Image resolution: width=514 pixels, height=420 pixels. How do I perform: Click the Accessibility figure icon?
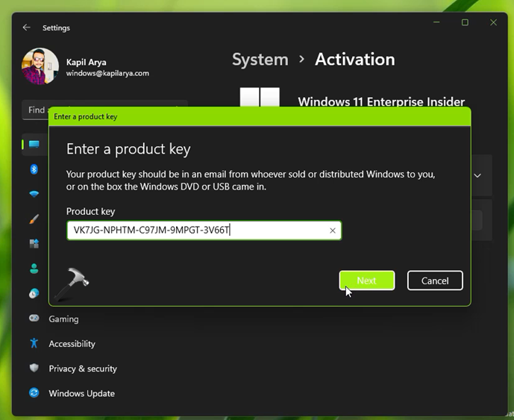click(x=34, y=343)
